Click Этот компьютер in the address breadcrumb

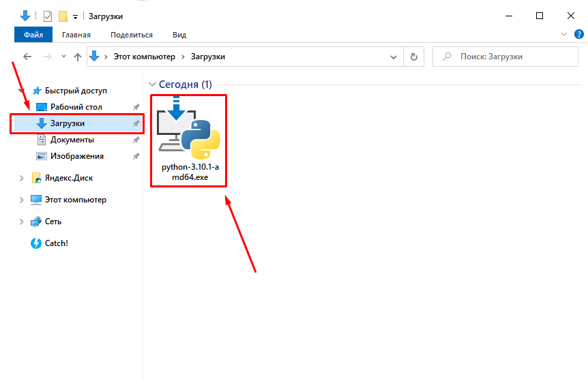pos(145,57)
